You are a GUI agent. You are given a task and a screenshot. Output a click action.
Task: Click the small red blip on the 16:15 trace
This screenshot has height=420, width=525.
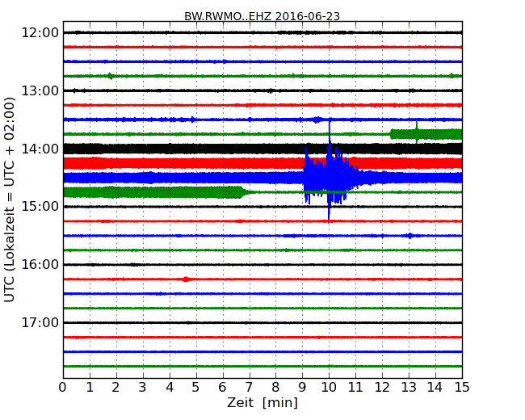point(186,279)
